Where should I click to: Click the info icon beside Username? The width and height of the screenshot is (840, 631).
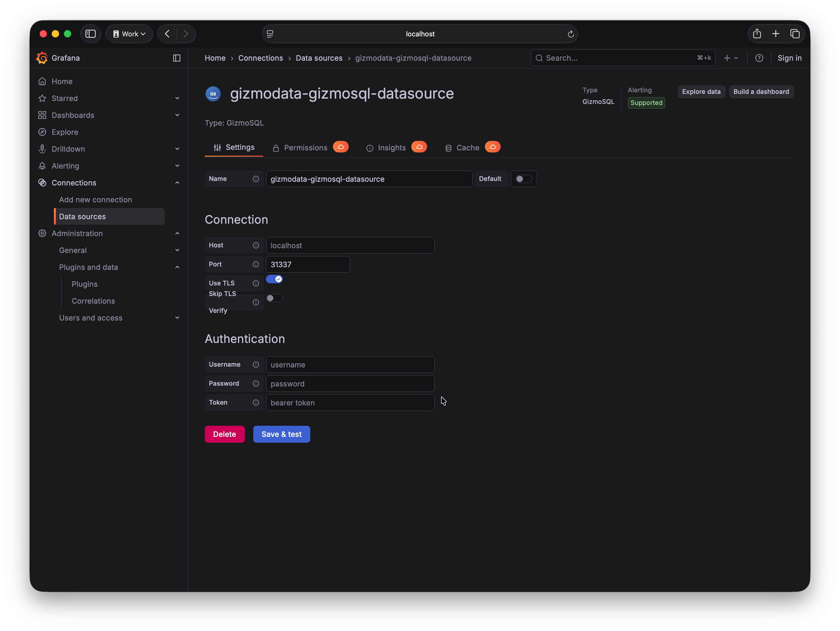256,365
